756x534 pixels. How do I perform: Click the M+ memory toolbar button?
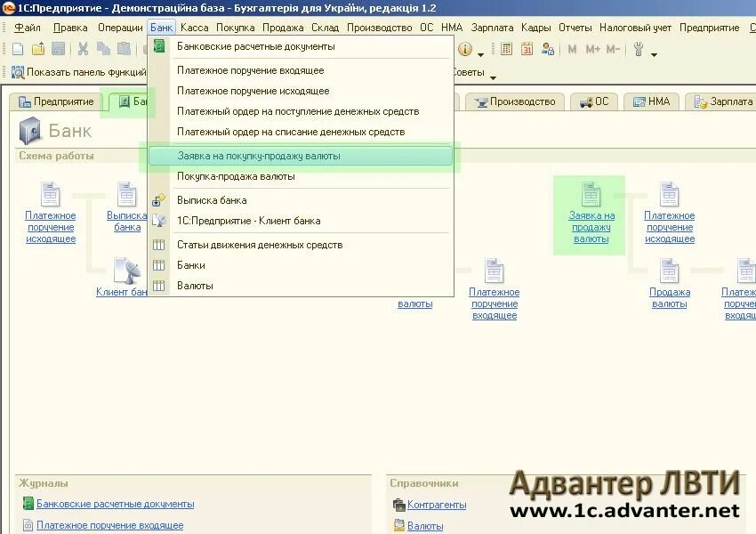pos(592,49)
